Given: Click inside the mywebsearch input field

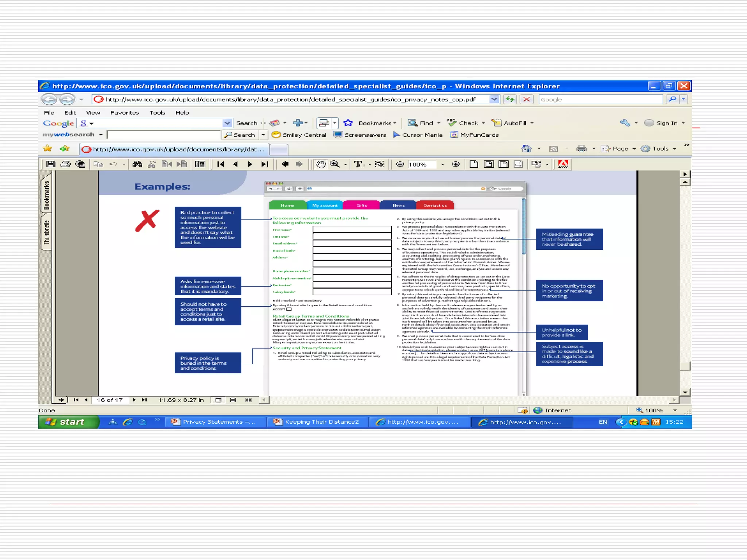Looking at the screenshot, I should coord(164,135).
